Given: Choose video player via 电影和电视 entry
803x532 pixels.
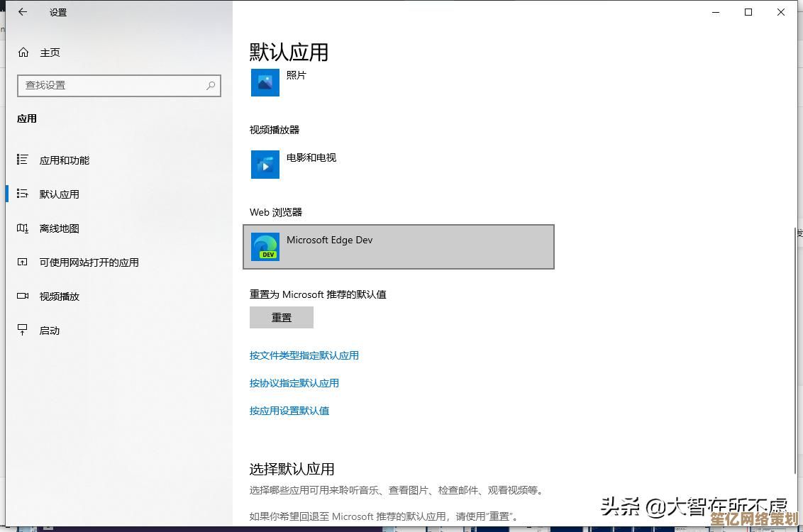Looking at the screenshot, I should (x=311, y=158).
